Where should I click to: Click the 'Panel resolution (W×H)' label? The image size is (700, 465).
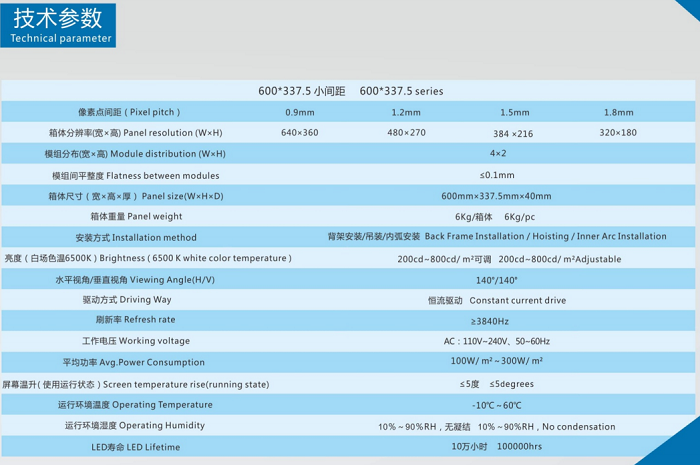coord(173,133)
